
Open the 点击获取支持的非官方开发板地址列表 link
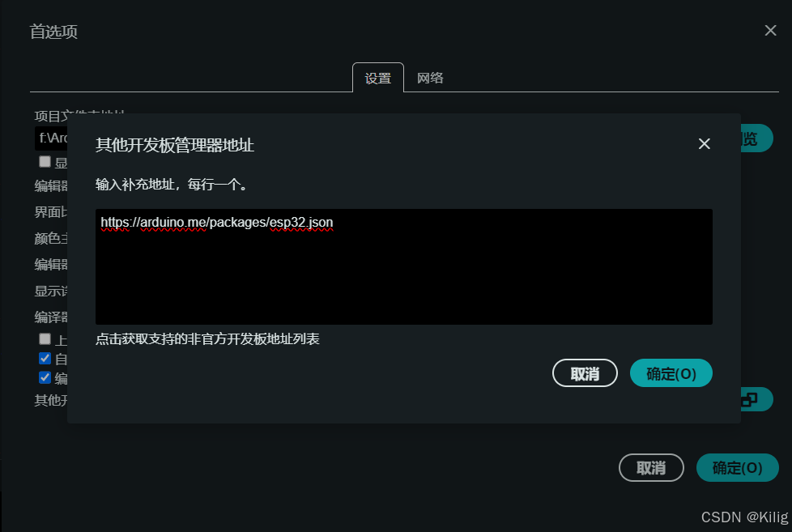pyautogui.click(x=207, y=339)
